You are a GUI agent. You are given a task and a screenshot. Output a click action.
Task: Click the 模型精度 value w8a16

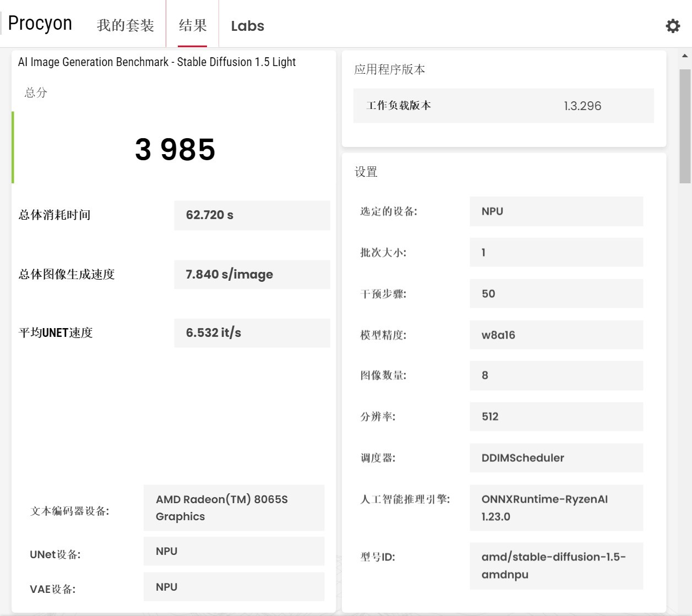point(556,335)
